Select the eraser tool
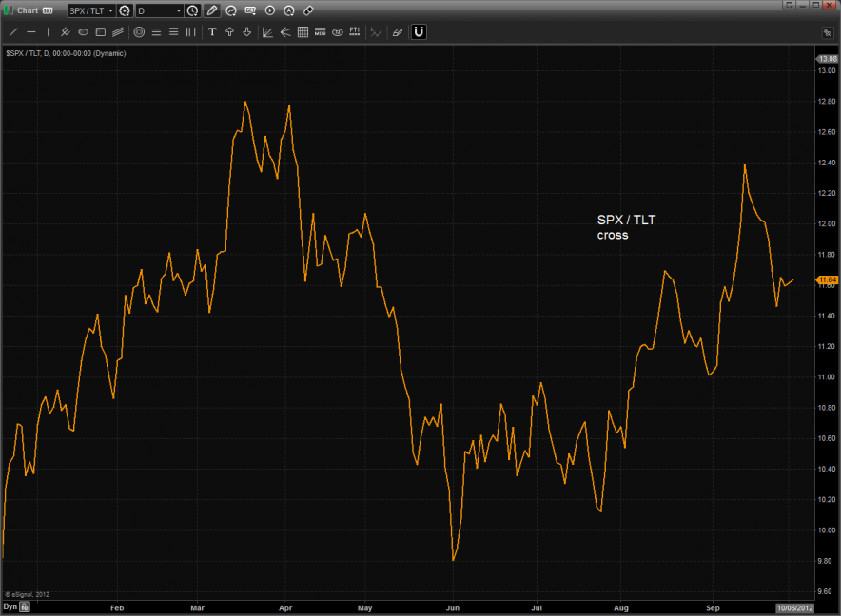The width and height of the screenshot is (841, 616). point(397,31)
